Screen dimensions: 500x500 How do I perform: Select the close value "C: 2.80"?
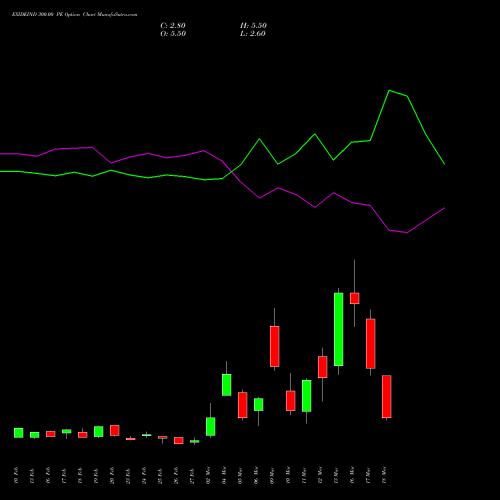point(173,26)
